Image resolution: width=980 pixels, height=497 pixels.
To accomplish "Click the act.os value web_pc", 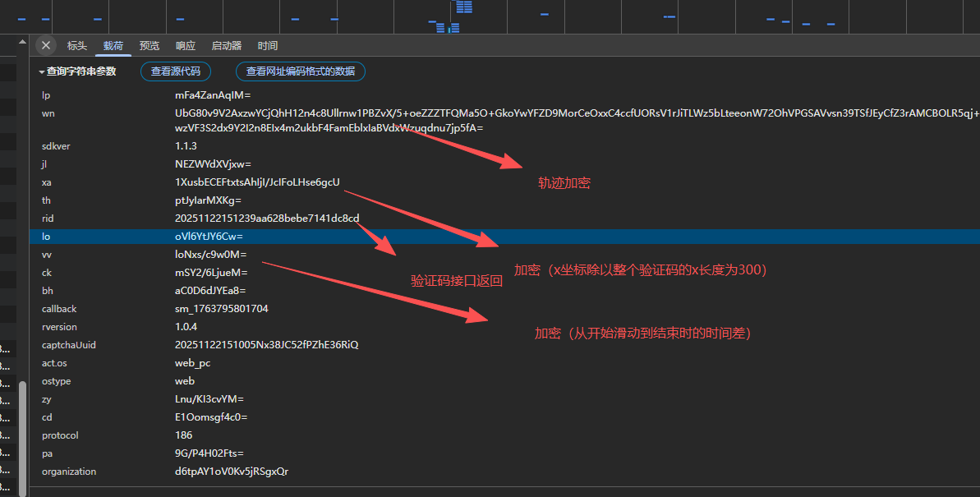I will (192, 363).
